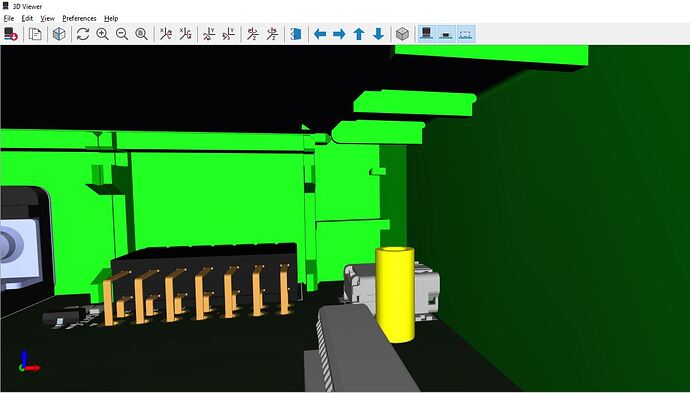This screenshot has height=393, width=690.
Task: Open the View menu
Action: coord(48,18)
